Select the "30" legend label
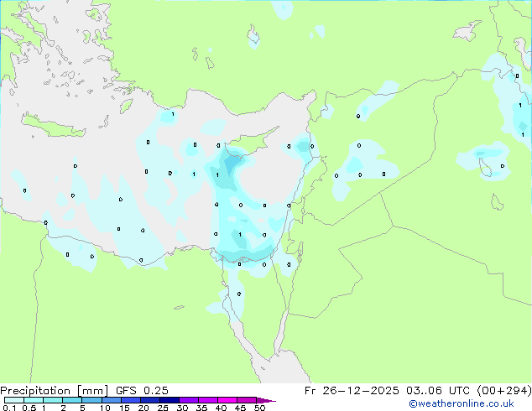This screenshot has height=411, width=532. (x=182, y=408)
